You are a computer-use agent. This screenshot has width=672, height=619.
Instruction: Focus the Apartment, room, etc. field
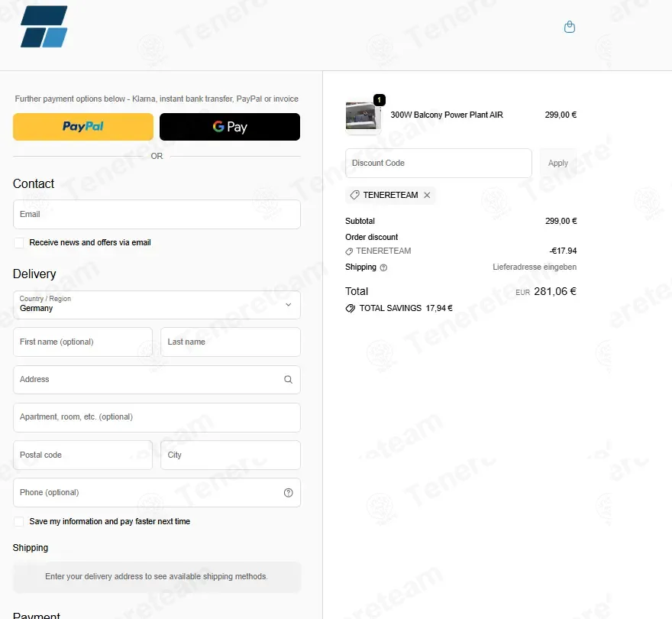pos(157,417)
